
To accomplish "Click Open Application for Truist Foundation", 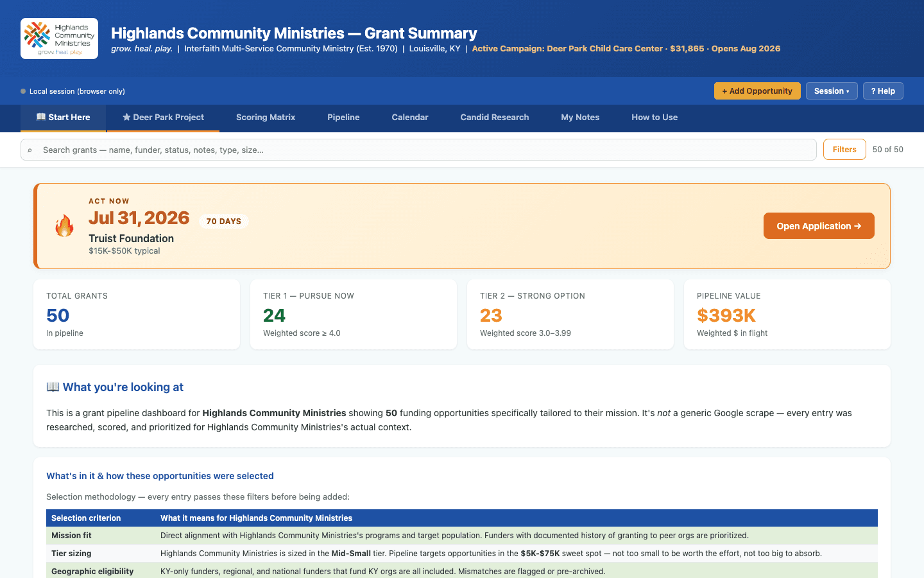I will (819, 226).
